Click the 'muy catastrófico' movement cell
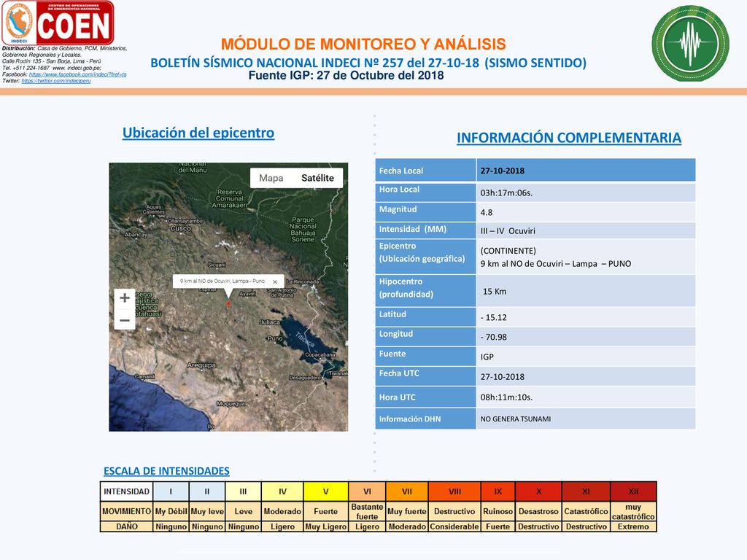Image resolution: width=747 pixels, height=560 pixels. click(x=633, y=511)
